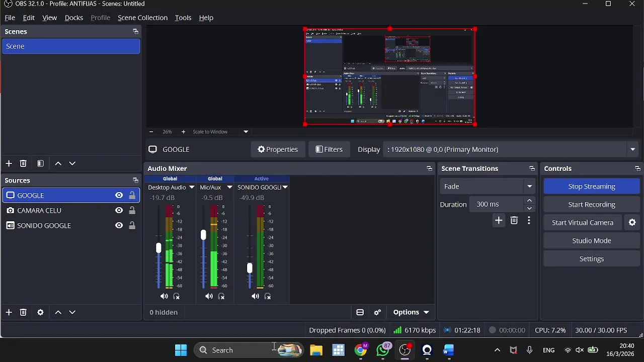Screen dimensions: 644x362
Task: Toggle visibility eye of SONIDO GOOGLE source
Action: [119, 226]
